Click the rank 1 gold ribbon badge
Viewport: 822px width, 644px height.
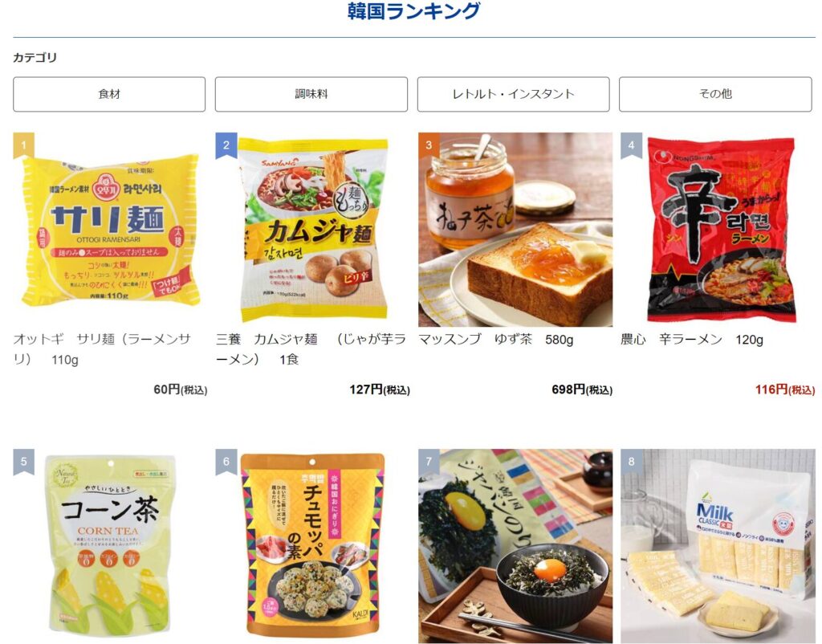[23, 145]
